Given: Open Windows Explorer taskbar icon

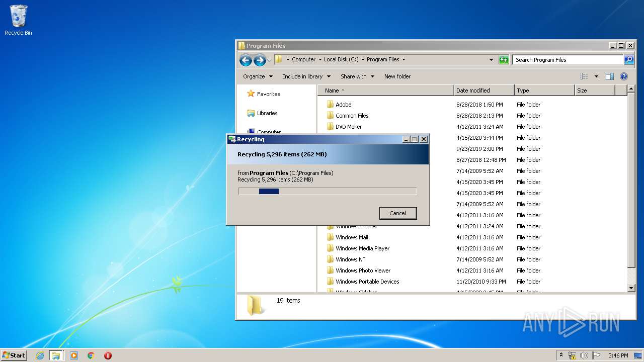Looking at the screenshot, I should click(x=56, y=355).
